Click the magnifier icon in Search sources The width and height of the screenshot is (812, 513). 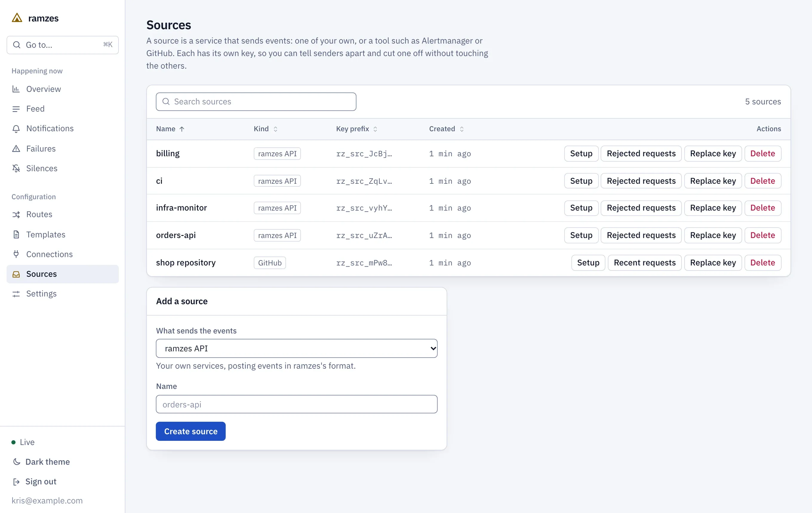pos(166,101)
